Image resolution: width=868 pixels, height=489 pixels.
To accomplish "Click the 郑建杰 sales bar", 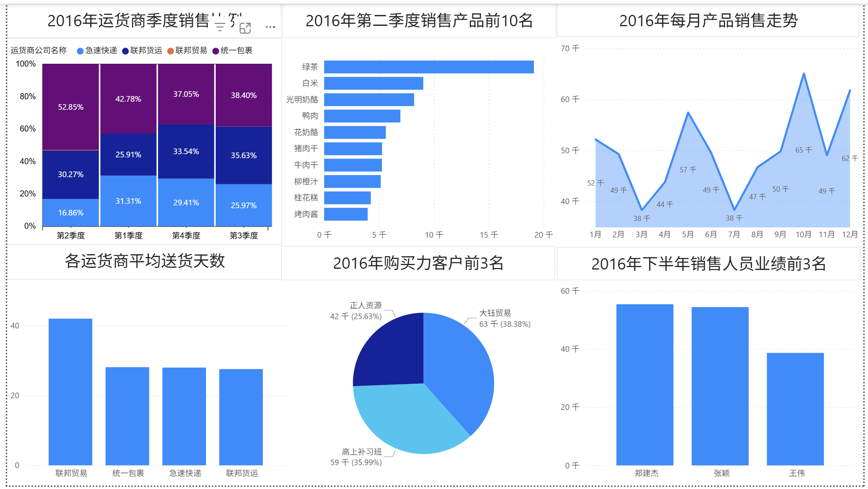I will point(645,385).
